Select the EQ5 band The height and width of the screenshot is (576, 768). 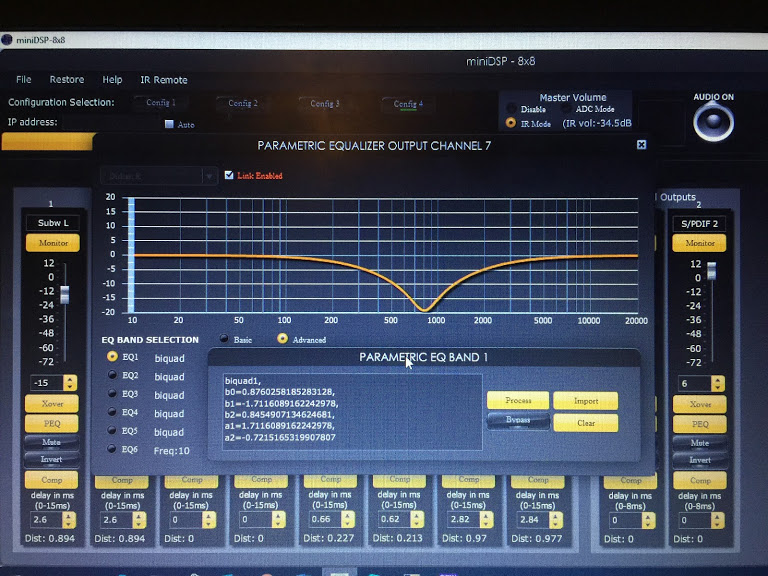[x=112, y=430]
